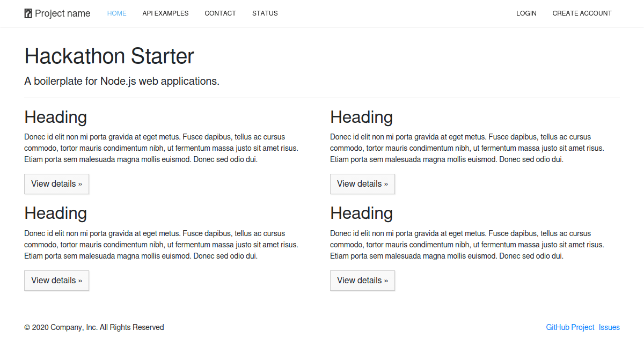Click View details under top-right Heading
The width and height of the screenshot is (644, 338).
click(362, 183)
